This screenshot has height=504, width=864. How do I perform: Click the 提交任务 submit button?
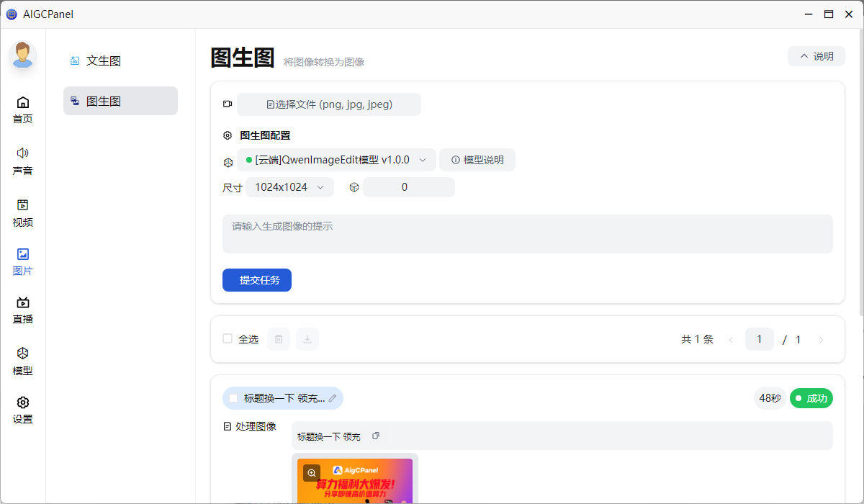point(256,280)
